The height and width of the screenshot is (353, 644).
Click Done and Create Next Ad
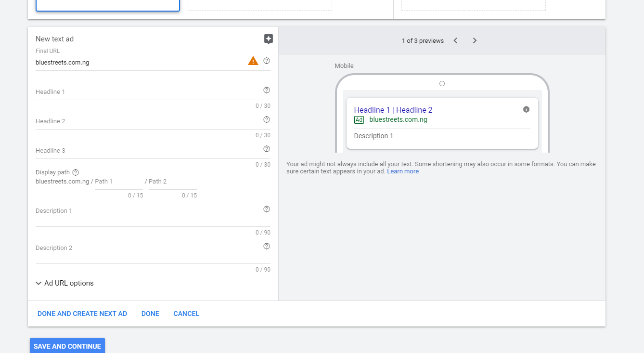coord(82,314)
